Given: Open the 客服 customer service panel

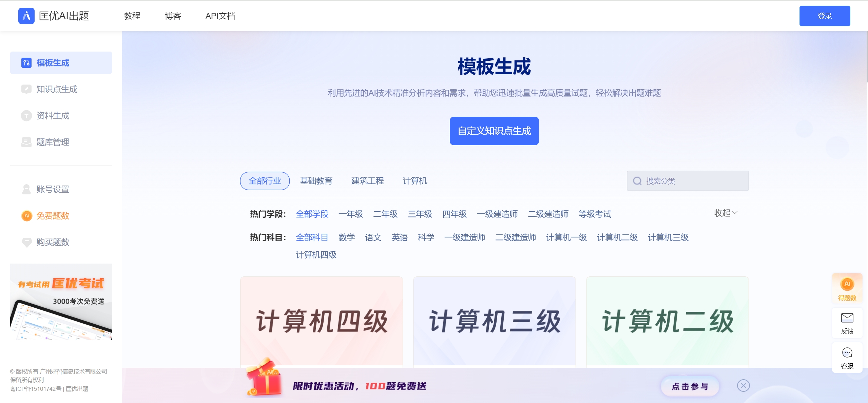Looking at the screenshot, I should [x=847, y=357].
